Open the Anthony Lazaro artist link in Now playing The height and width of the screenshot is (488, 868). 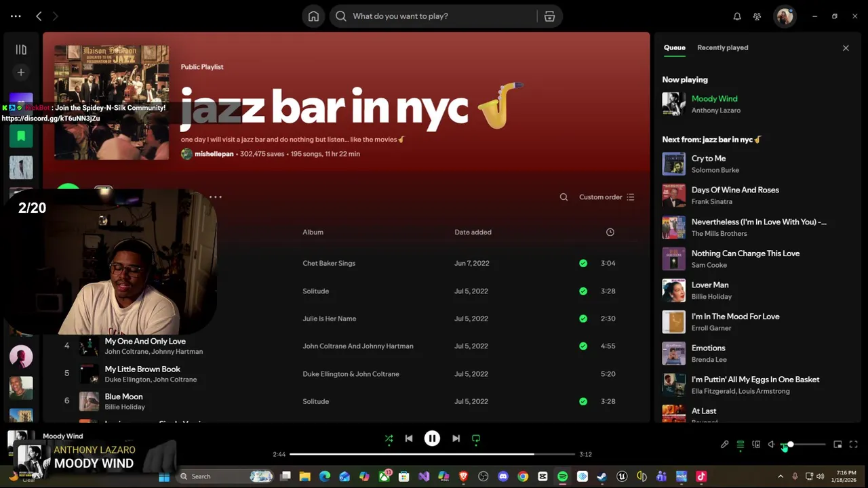pos(716,110)
